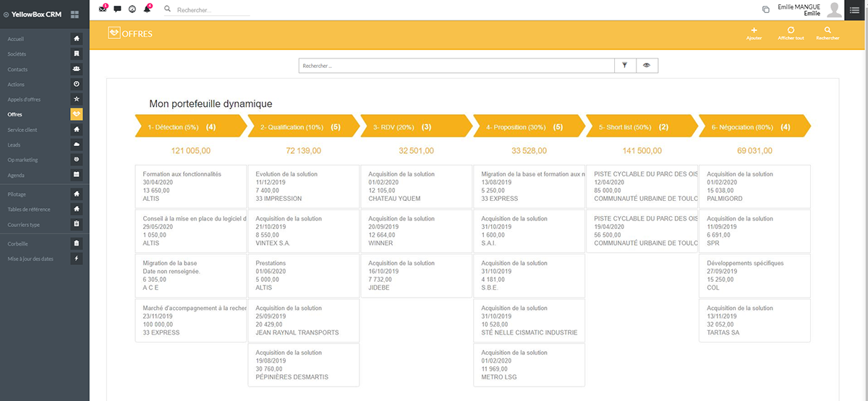Click the Afficher tout refresh icon
Screen dimensions: 868x401
[x=791, y=30]
